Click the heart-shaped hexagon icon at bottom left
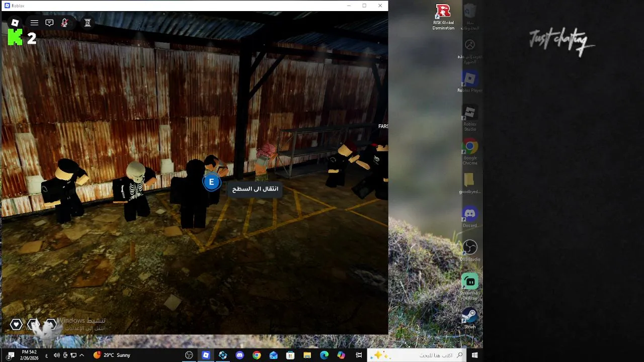 point(17,325)
